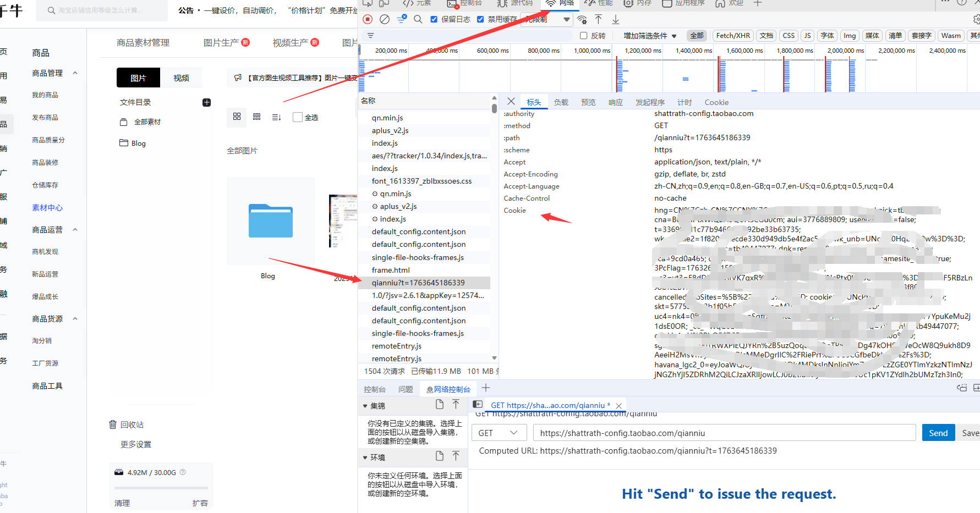Open 素材中心 in sidebar
Image resolution: width=980 pixels, height=513 pixels.
click(47, 208)
